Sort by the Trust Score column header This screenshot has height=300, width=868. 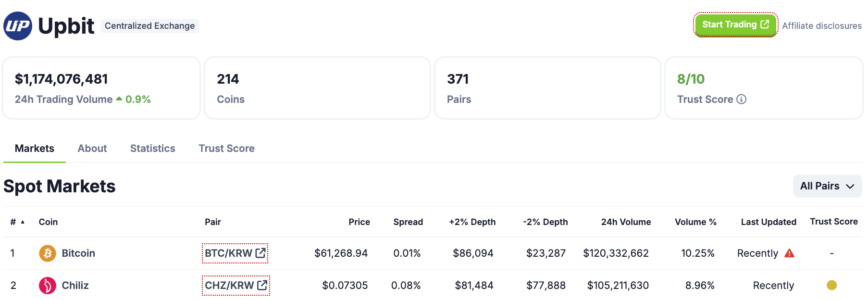point(834,222)
